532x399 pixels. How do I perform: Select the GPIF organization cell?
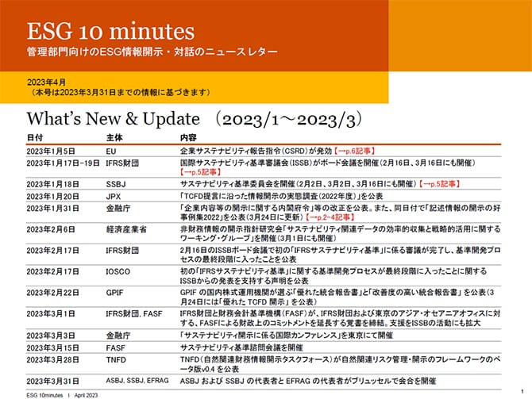116,293
